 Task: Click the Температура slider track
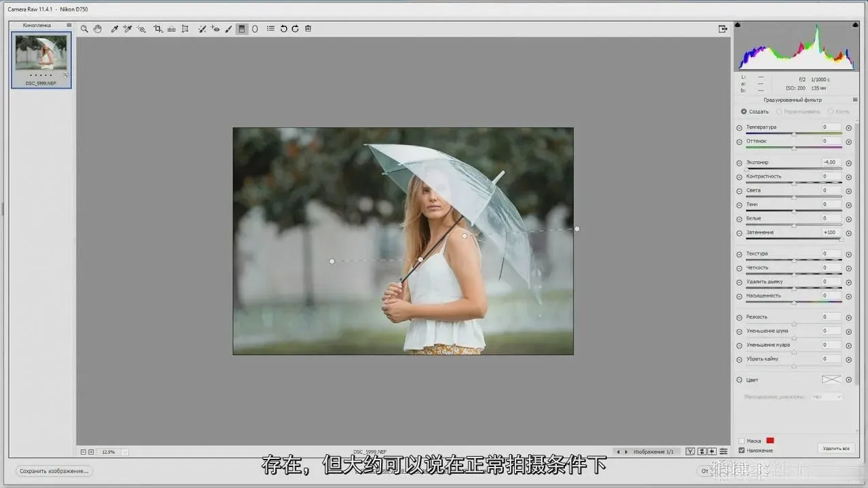pyautogui.click(x=793, y=134)
